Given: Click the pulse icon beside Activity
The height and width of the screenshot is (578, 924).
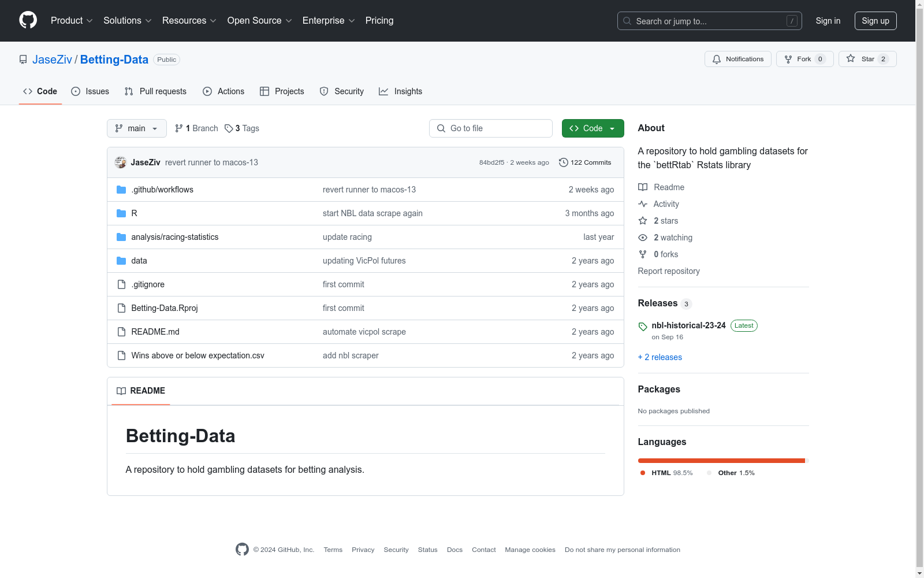Looking at the screenshot, I should click(x=643, y=204).
